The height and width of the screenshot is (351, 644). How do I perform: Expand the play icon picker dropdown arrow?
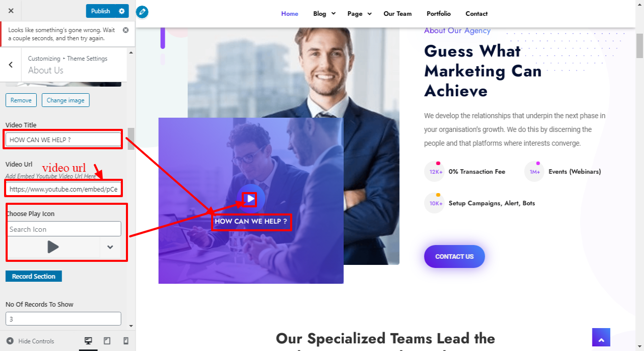click(x=110, y=247)
